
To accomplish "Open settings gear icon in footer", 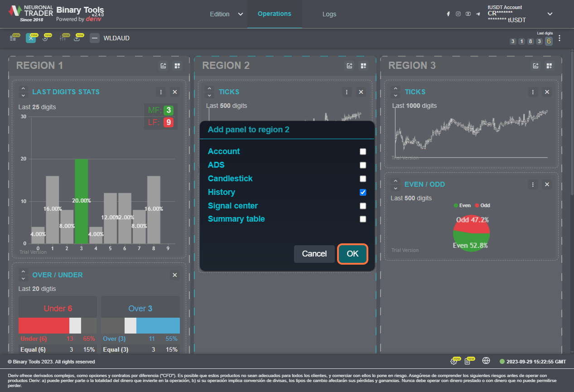I will 453,361.
